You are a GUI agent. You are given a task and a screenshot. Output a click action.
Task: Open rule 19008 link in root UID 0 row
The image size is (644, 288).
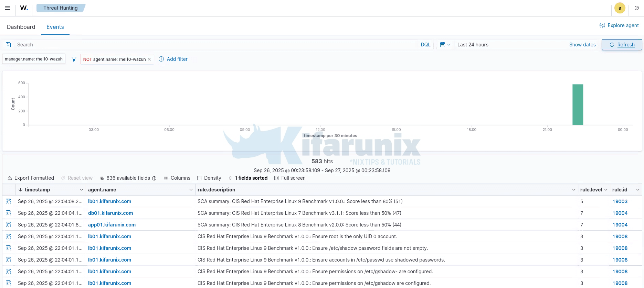620,236
